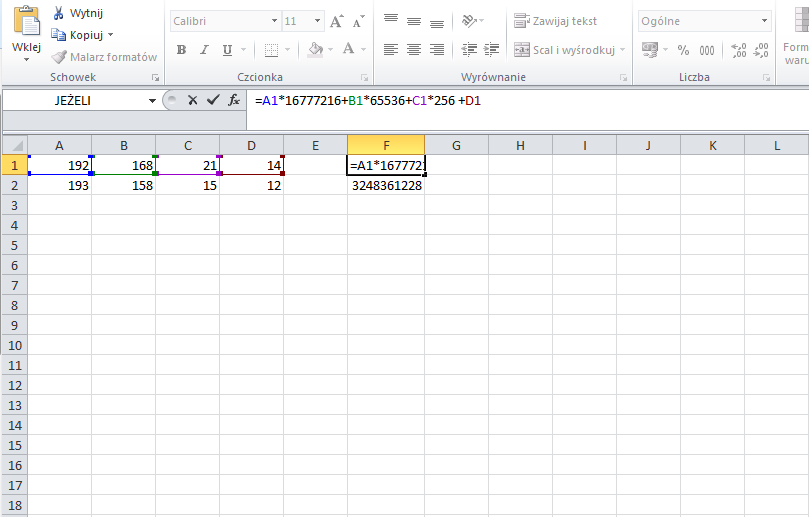Click cell containing 193

(x=59, y=185)
